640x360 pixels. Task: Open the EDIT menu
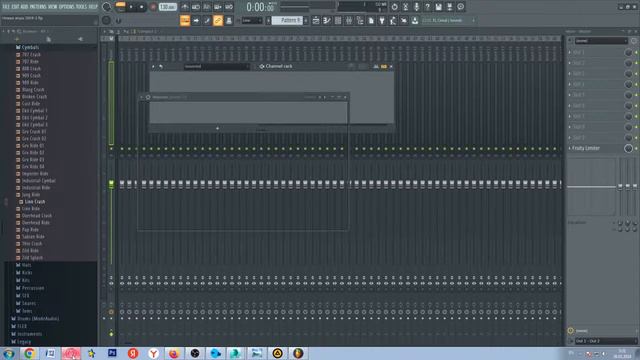[x=15, y=7]
